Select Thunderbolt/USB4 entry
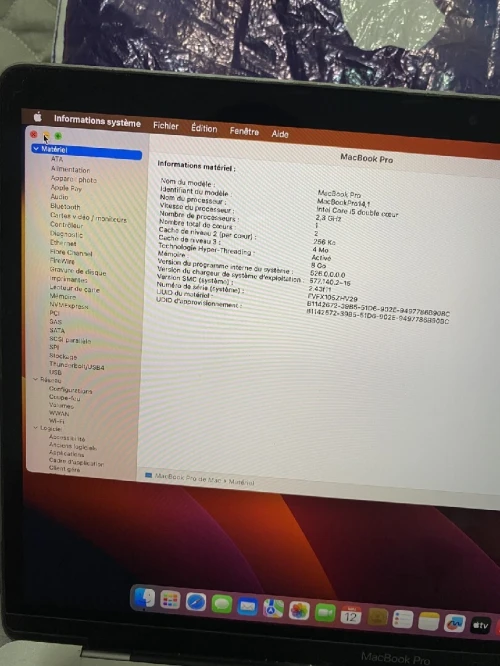 coord(76,366)
